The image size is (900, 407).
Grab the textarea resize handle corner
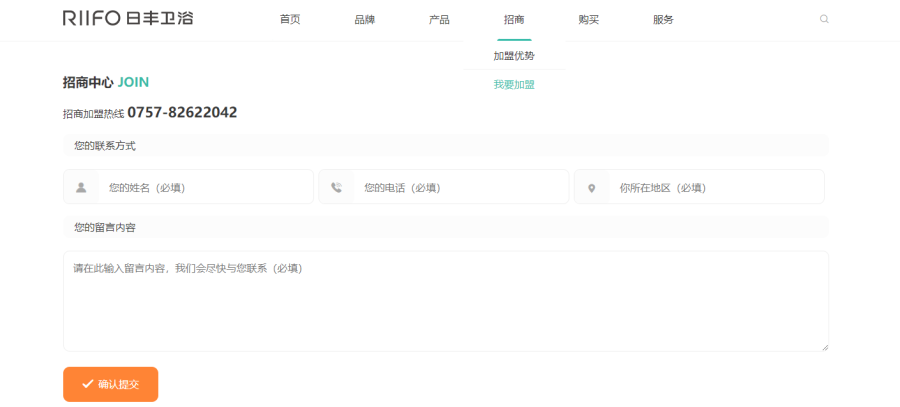pyautogui.click(x=825, y=347)
